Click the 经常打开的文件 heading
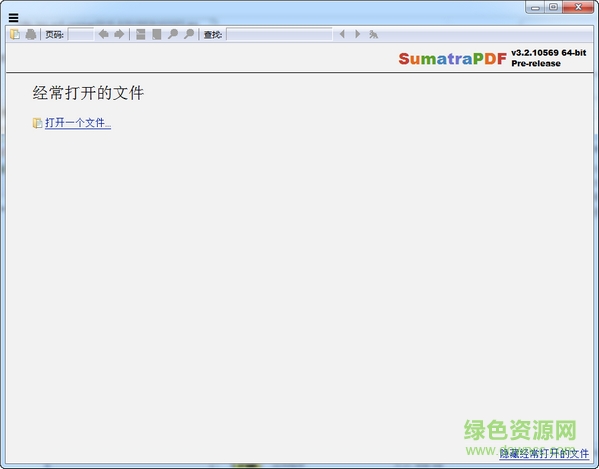 (88, 93)
